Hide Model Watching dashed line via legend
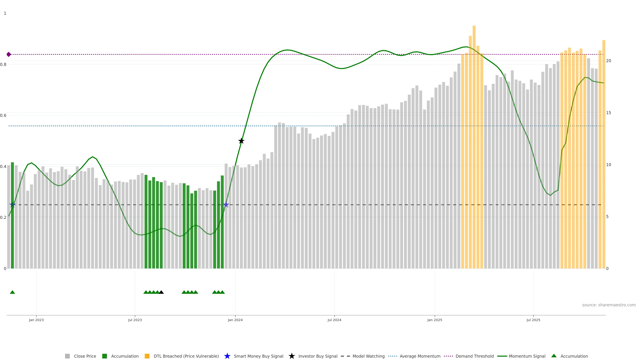This screenshot has height=362, width=644. point(368,356)
